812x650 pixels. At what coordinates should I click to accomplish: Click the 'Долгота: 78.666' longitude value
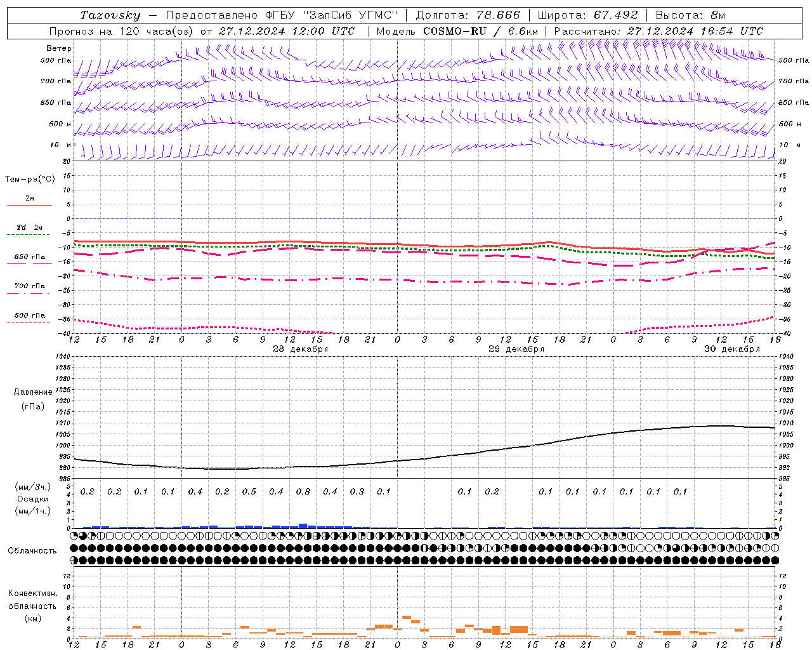tap(468, 15)
